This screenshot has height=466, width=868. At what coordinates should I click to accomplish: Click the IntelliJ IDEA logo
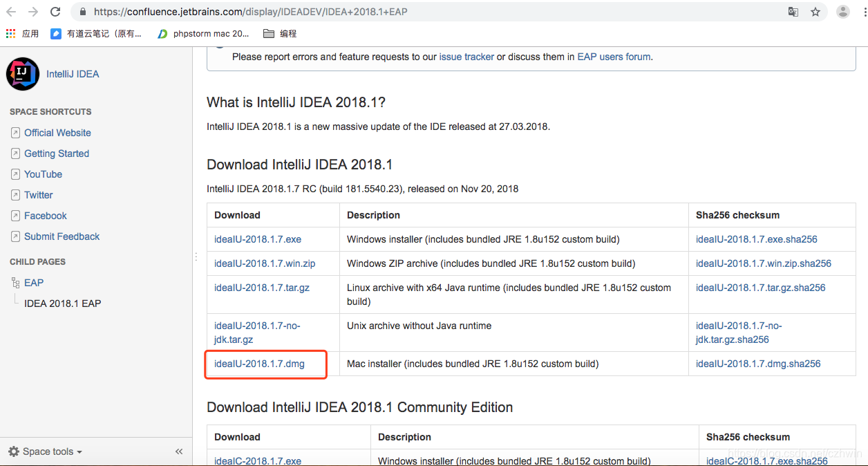click(23, 74)
